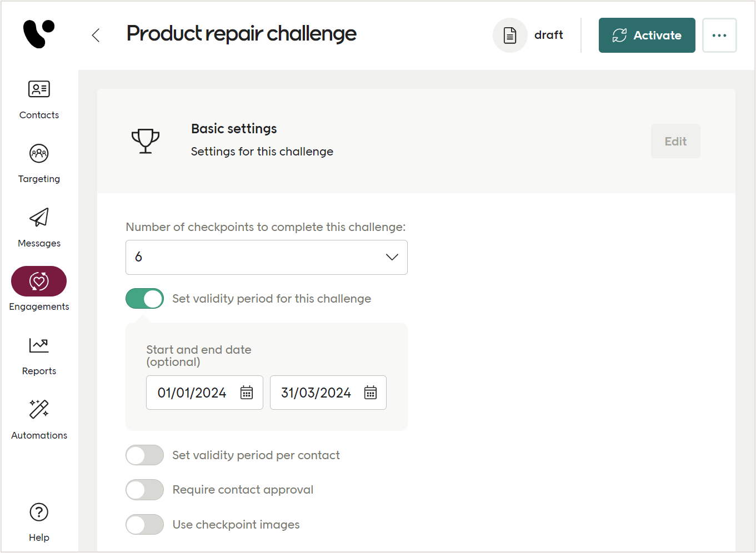Open the end date calendar picker

(370, 393)
